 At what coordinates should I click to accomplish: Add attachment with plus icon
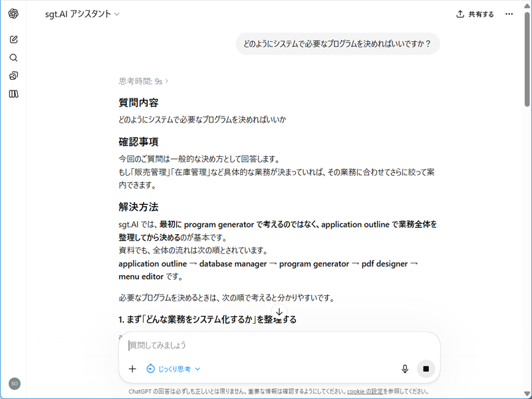click(132, 369)
